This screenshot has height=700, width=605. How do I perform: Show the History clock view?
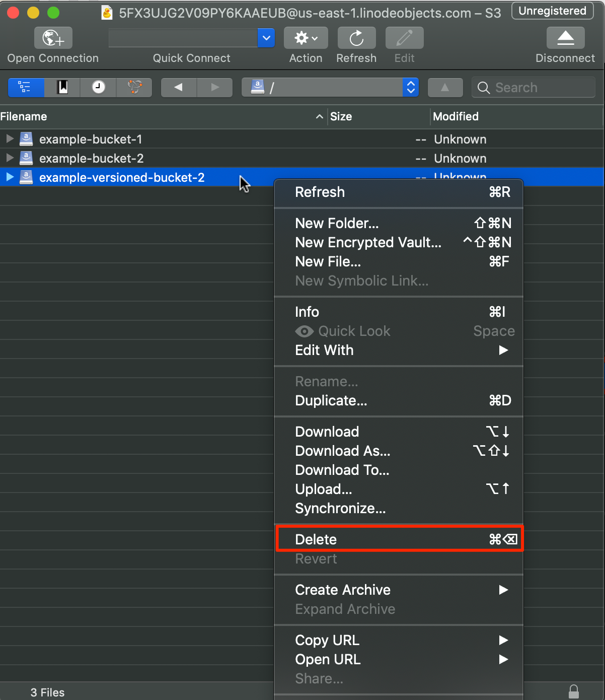coord(98,87)
